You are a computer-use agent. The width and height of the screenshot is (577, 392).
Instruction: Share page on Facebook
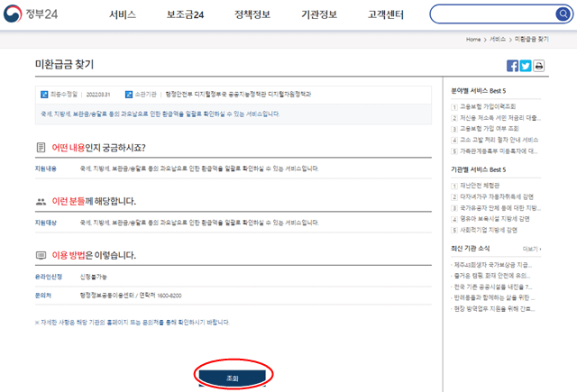coord(512,66)
